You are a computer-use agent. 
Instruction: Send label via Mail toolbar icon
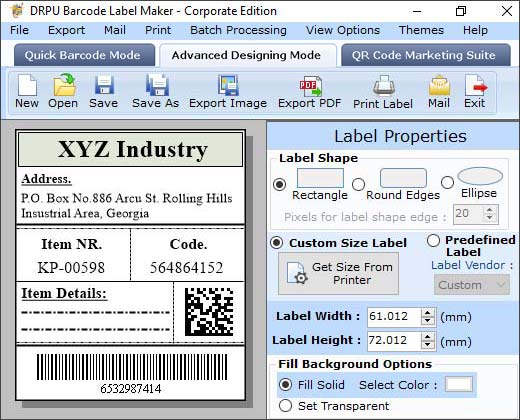click(439, 92)
